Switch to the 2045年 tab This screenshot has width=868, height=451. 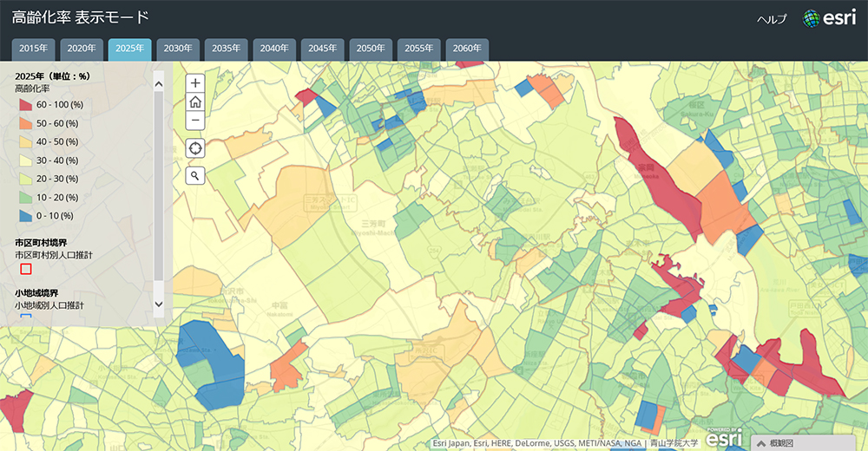pos(322,49)
